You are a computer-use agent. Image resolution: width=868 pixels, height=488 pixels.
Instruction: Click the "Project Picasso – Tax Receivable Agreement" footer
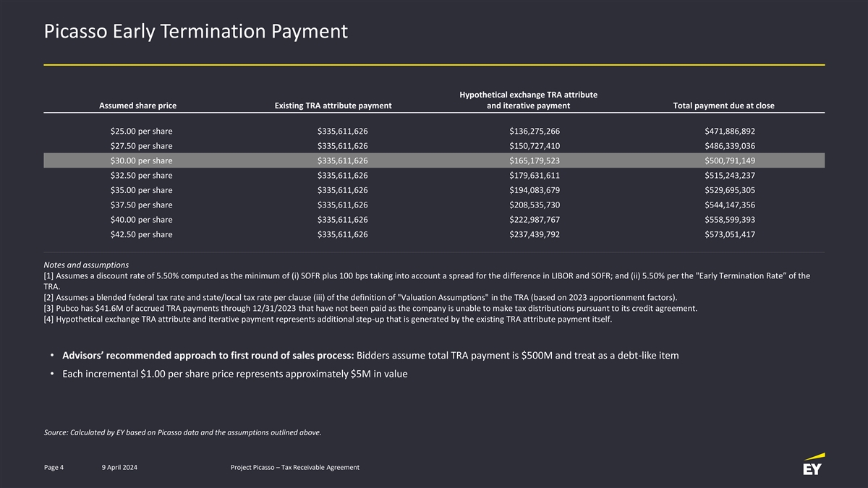[x=294, y=468]
